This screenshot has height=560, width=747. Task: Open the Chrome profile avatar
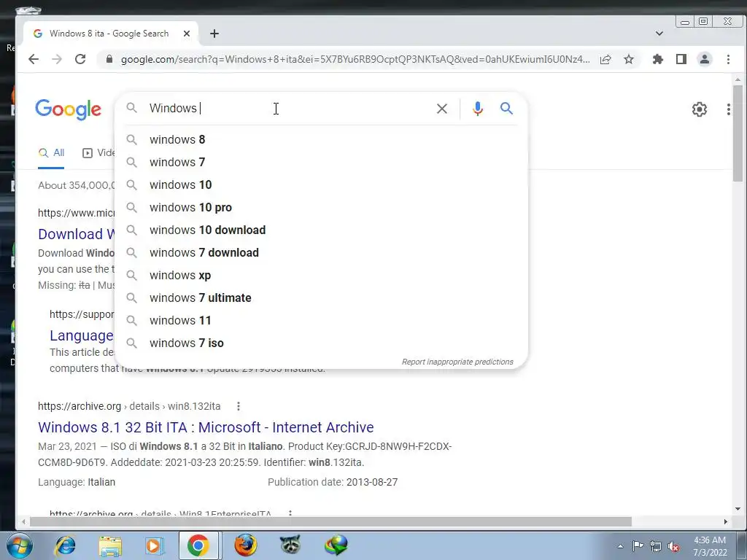[x=705, y=59]
